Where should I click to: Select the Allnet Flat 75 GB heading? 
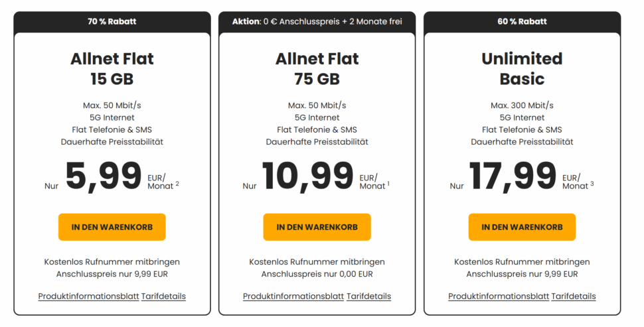(x=317, y=69)
